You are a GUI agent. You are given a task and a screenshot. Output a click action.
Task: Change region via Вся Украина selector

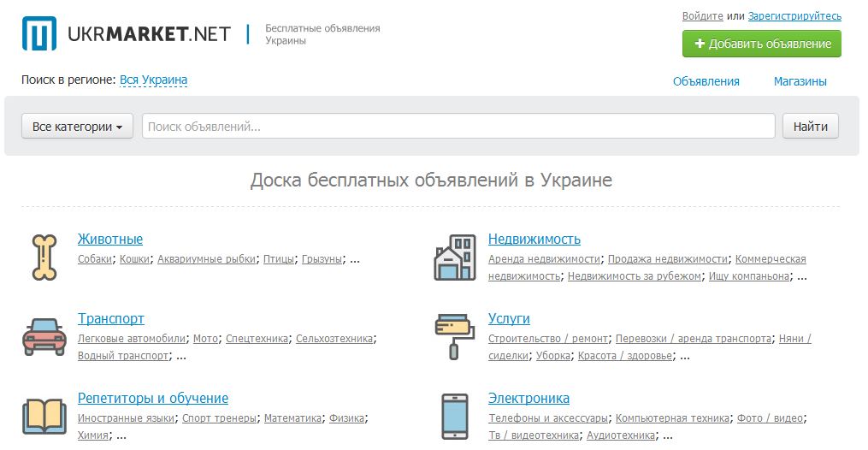(x=153, y=80)
